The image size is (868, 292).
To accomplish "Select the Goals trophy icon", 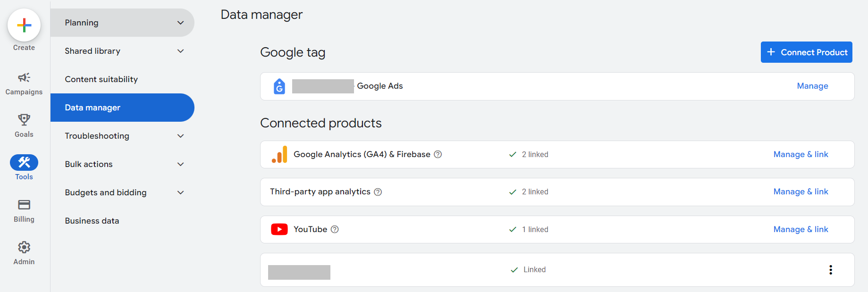I will [24, 120].
